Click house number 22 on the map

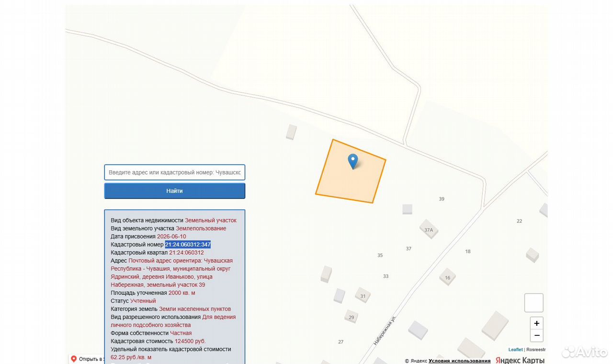point(519,221)
